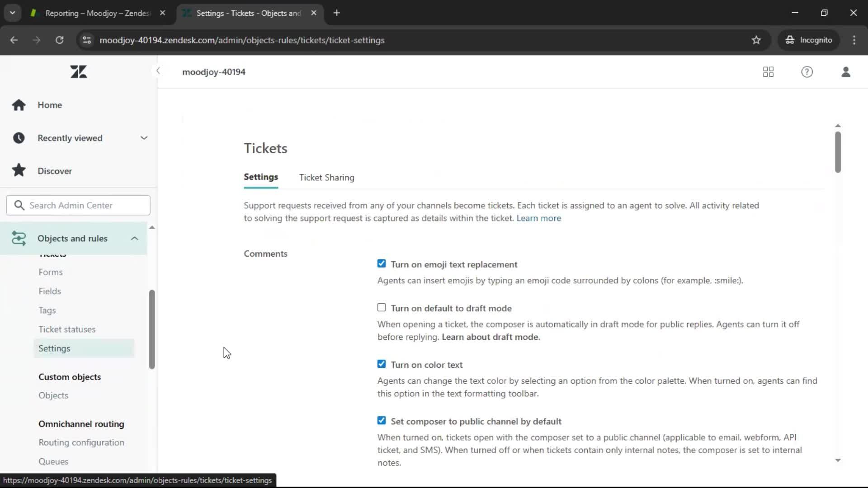Click the Omnichannel routing heading

[81, 424]
